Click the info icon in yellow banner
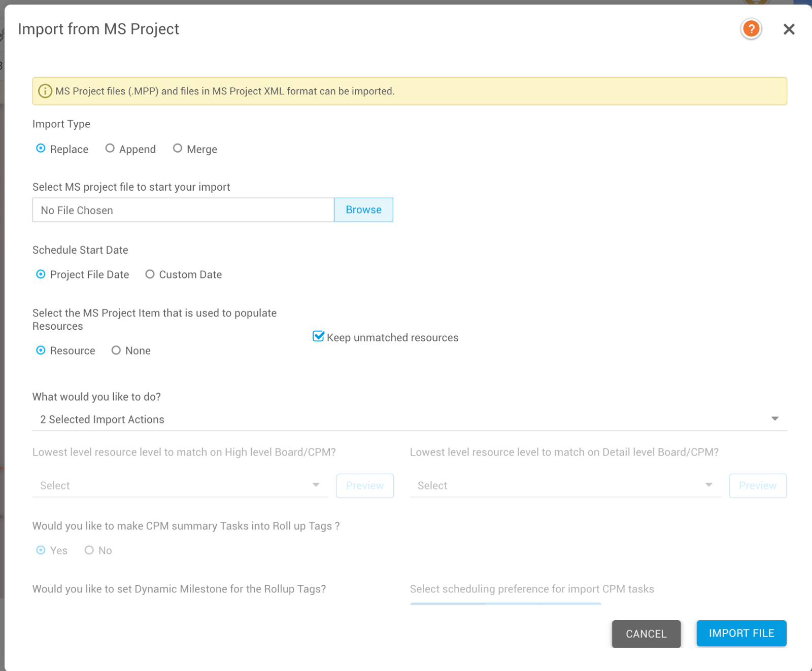Image resolution: width=812 pixels, height=671 pixels. coord(45,91)
